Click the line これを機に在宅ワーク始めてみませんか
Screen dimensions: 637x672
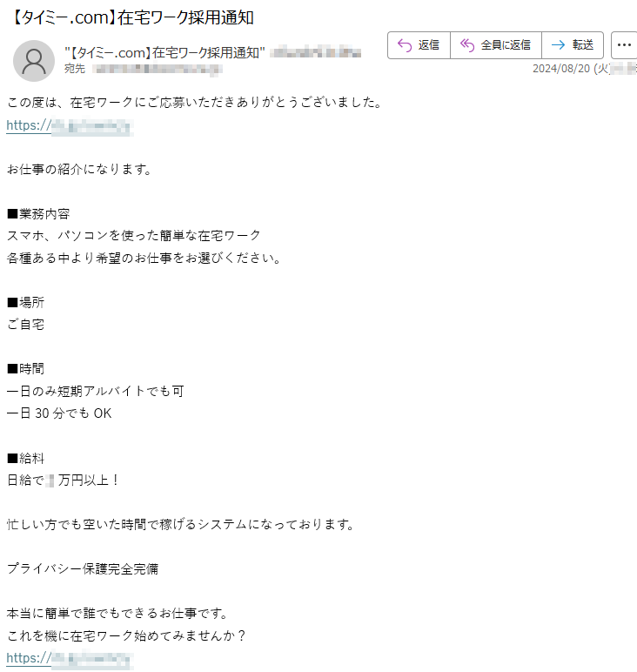(x=126, y=635)
